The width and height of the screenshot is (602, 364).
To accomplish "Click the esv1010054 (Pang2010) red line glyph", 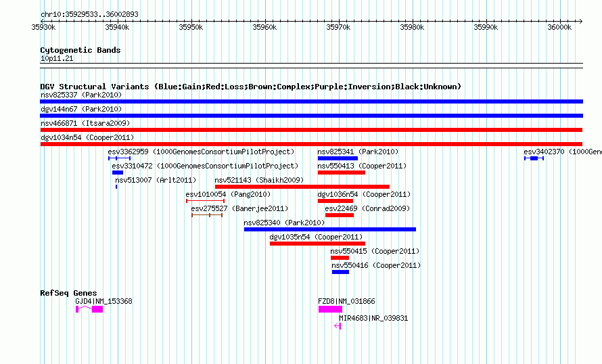I will click(x=206, y=201).
